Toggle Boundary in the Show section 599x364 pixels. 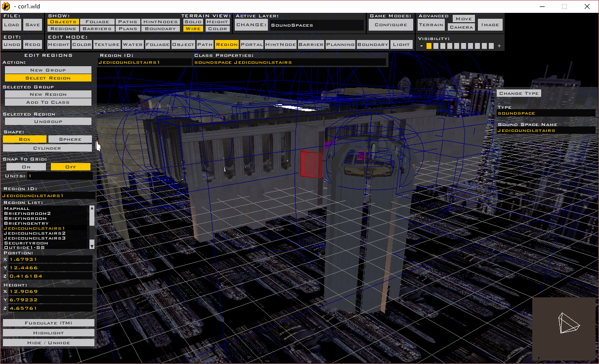pyautogui.click(x=160, y=29)
